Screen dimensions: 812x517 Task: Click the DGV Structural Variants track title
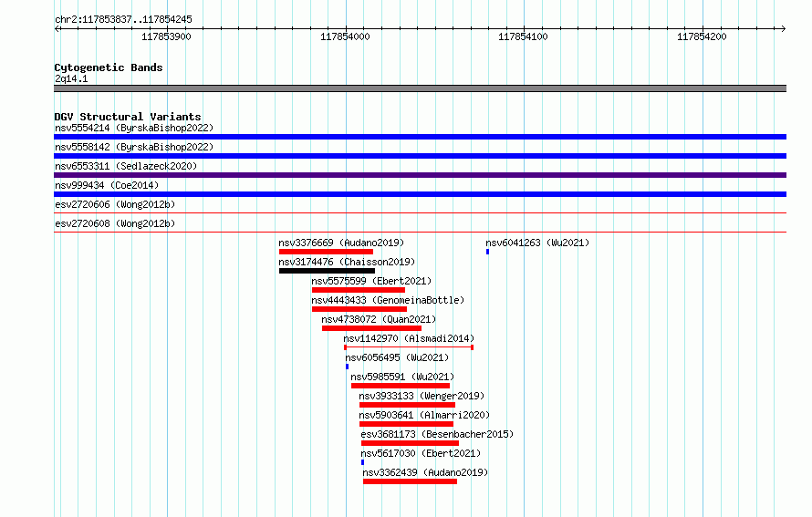128,117
